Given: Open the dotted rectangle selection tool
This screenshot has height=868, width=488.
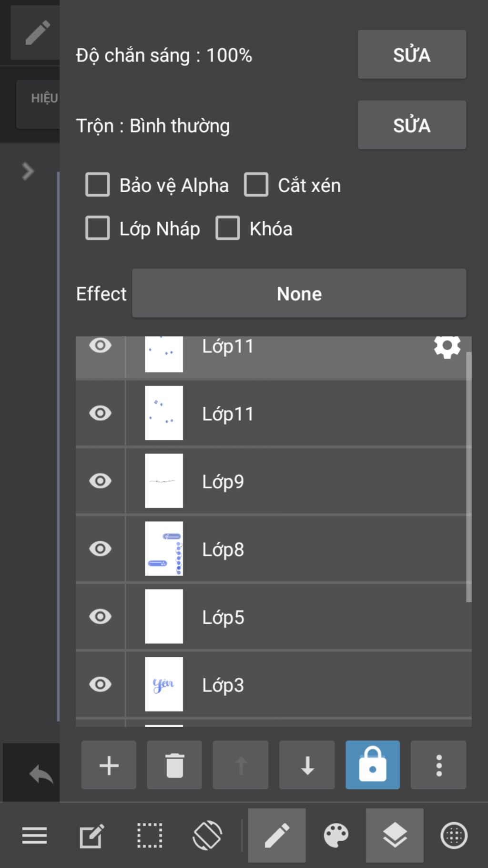Looking at the screenshot, I should tap(150, 836).
